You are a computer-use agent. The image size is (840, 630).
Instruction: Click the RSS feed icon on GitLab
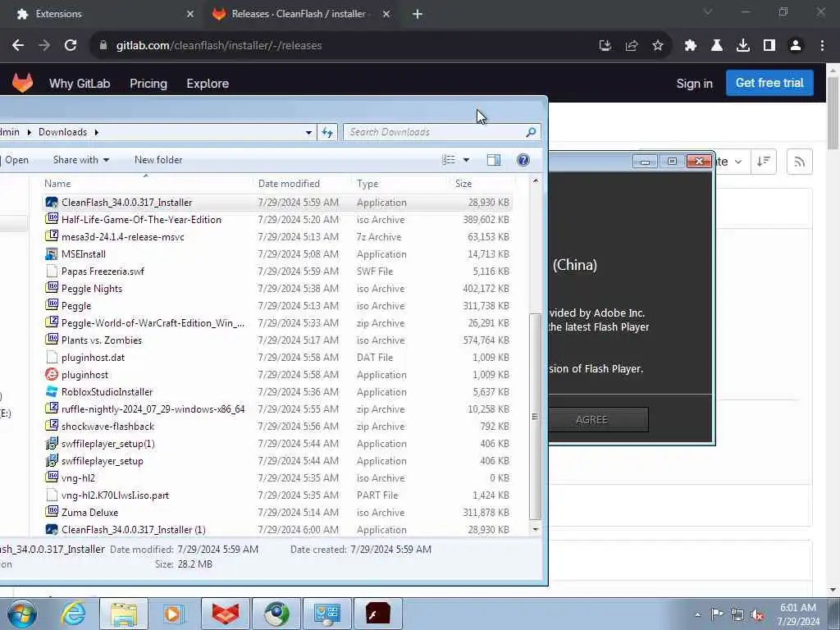coord(799,162)
